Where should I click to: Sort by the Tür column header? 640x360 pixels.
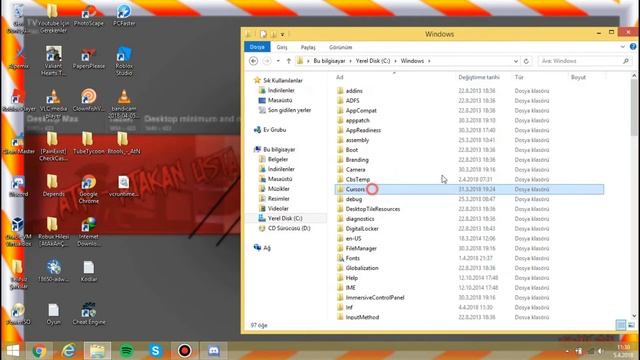pyautogui.click(x=519, y=77)
